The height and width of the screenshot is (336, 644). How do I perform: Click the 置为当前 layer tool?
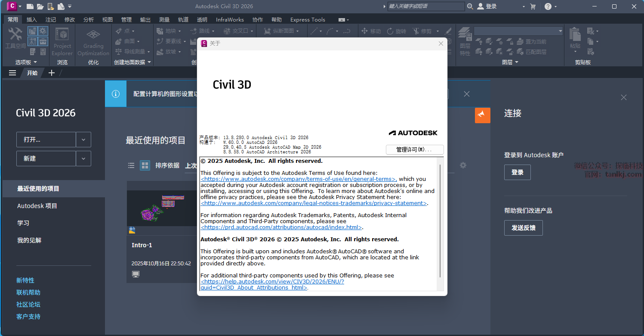point(531,41)
